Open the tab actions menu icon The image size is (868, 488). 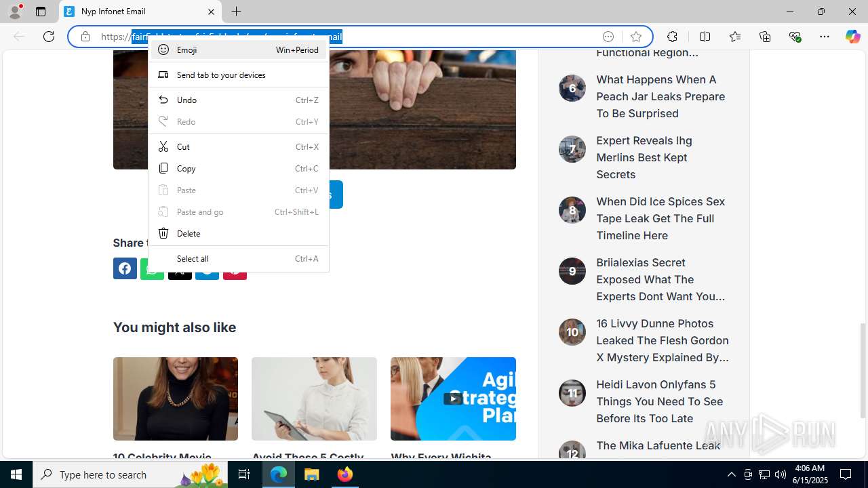click(x=41, y=12)
